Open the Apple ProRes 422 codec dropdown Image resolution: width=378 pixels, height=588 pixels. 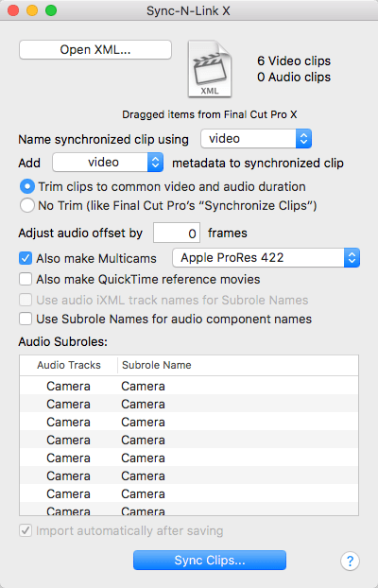point(266,258)
